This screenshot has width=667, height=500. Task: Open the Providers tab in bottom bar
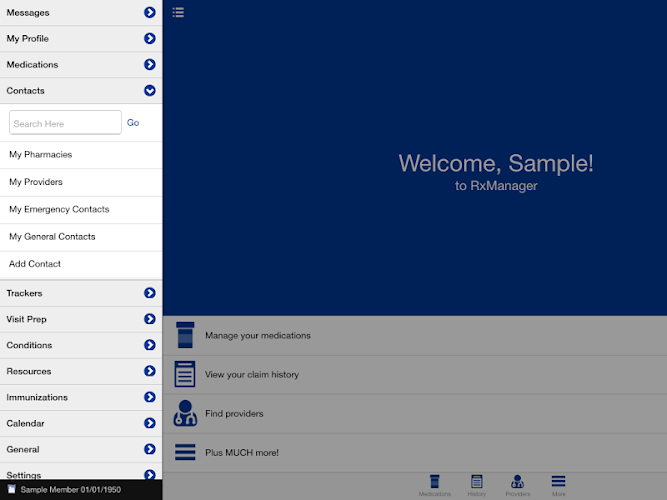(x=517, y=486)
